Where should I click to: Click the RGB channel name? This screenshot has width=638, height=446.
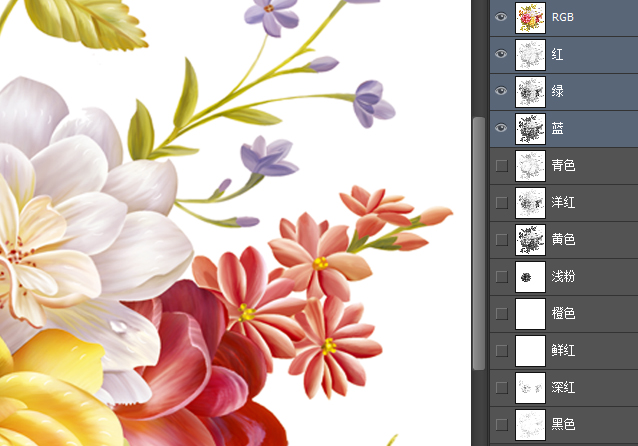coord(563,17)
